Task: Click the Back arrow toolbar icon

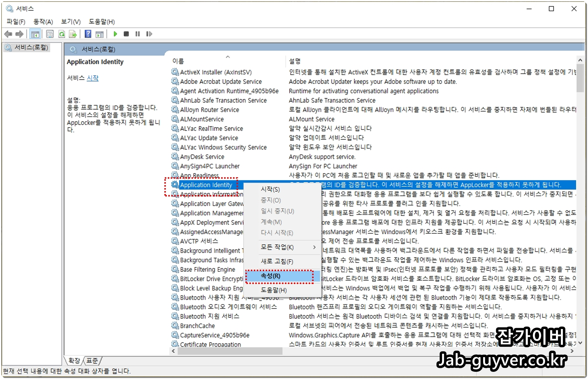Action: point(8,34)
